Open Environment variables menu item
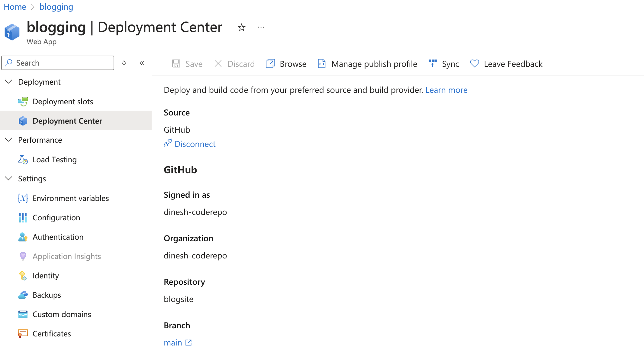The height and width of the screenshot is (347, 644). [76, 198]
